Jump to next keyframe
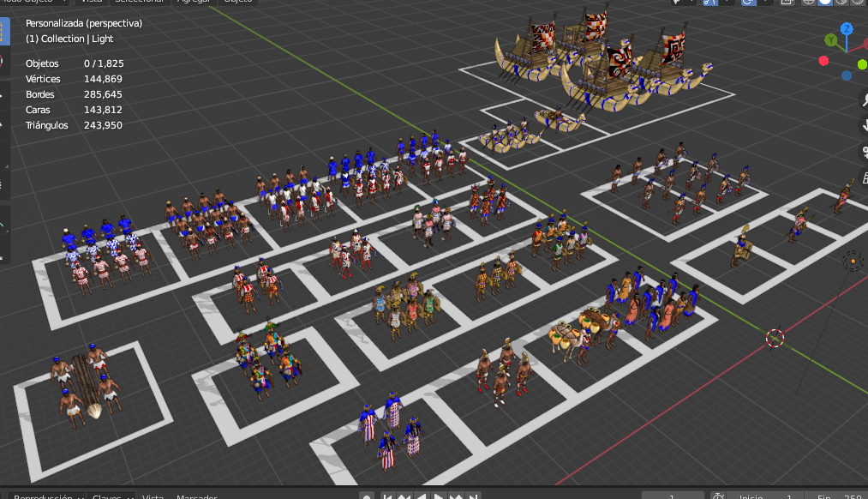Image resolution: width=868 pixels, height=499 pixels. 456,496
